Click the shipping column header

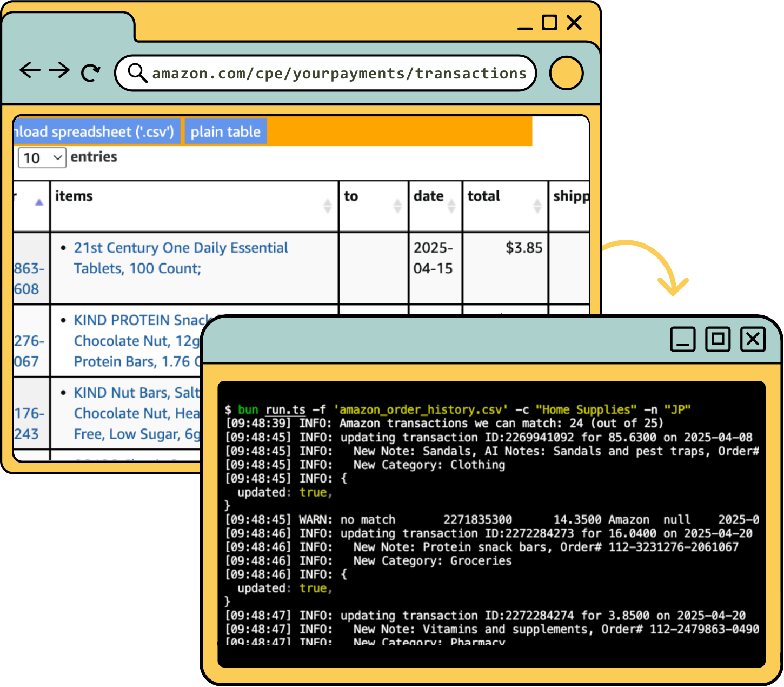570,196
